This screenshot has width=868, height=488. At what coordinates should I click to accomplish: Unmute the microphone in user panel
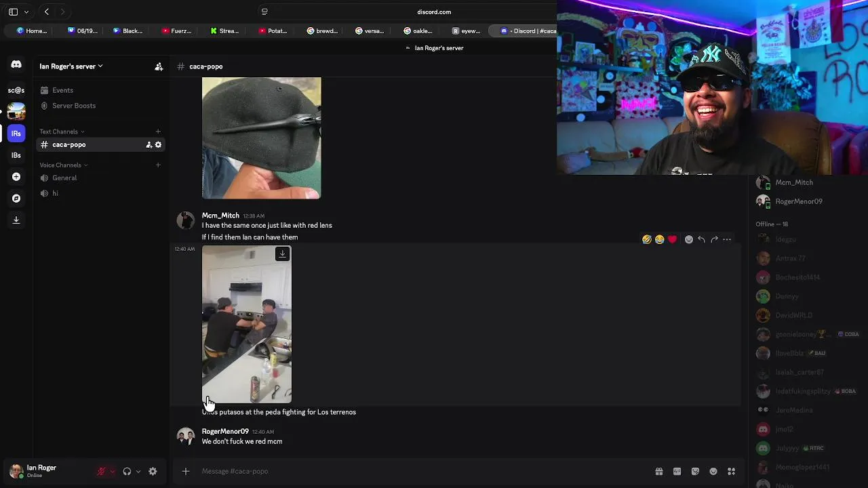(x=102, y=472)
